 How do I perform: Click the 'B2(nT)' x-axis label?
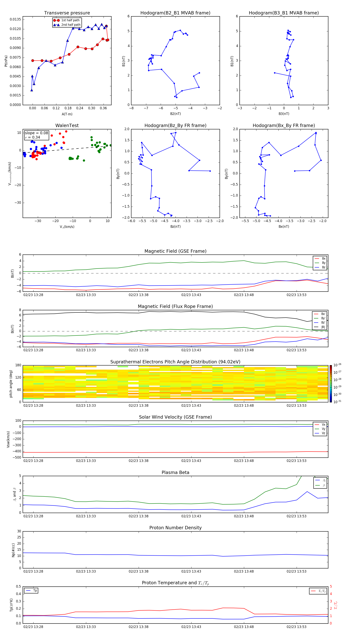click(x=175, y=114)
